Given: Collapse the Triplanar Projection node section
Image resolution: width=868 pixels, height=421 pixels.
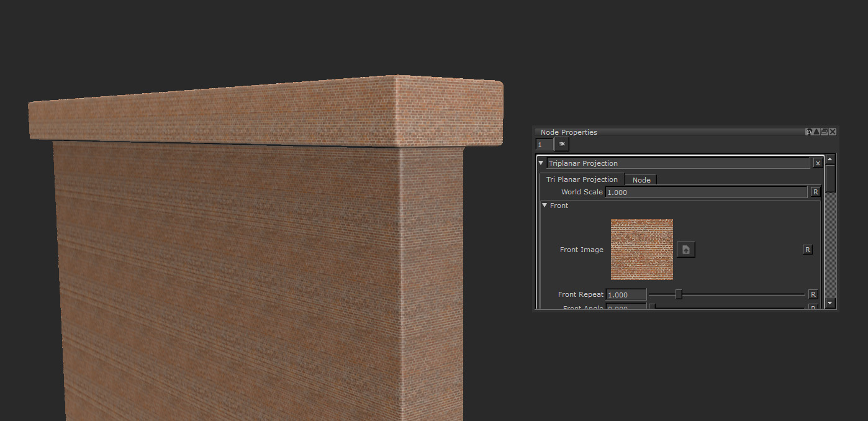Looking at the screenshot, I should tap(541, 163).
